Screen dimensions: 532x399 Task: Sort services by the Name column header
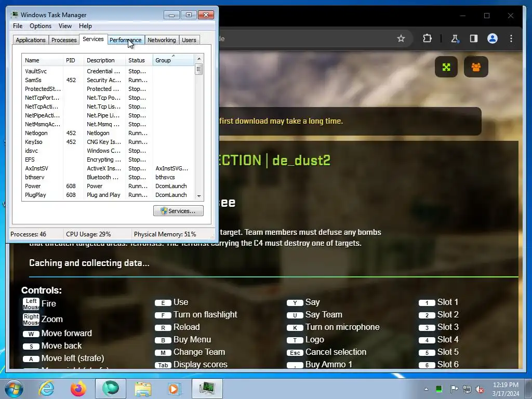(x=43, y=60)
